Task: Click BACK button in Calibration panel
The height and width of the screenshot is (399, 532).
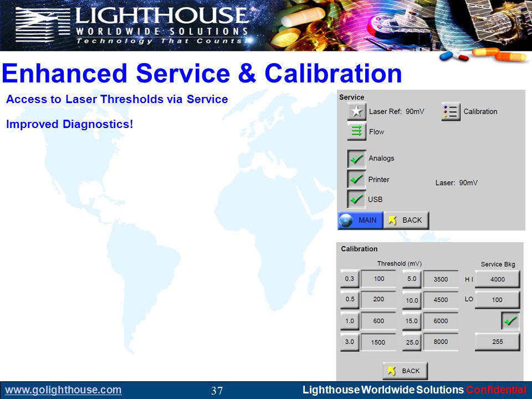Action: (405, 371)
